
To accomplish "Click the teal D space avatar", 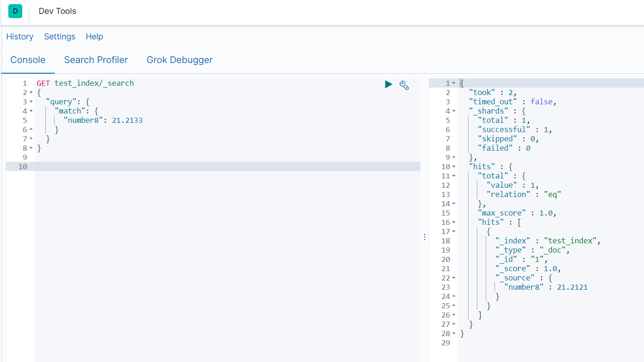I will point(15,11).
